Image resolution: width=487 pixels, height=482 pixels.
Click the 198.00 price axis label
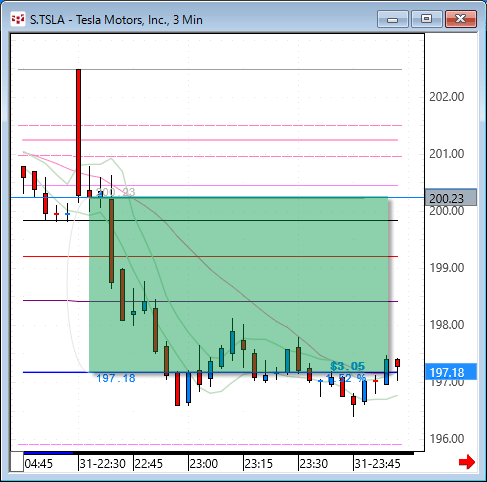(x=447, y=325)
